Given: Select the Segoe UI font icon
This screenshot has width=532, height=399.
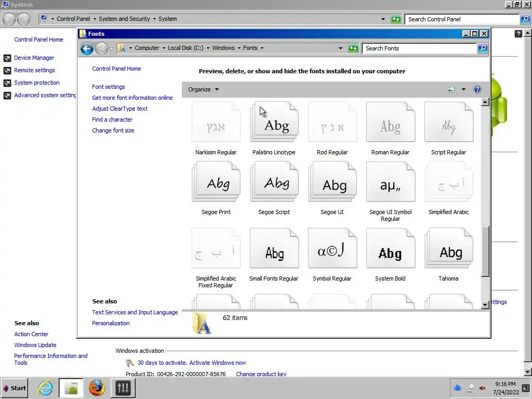Looking at the screenshot, I should tap(332, 182).
